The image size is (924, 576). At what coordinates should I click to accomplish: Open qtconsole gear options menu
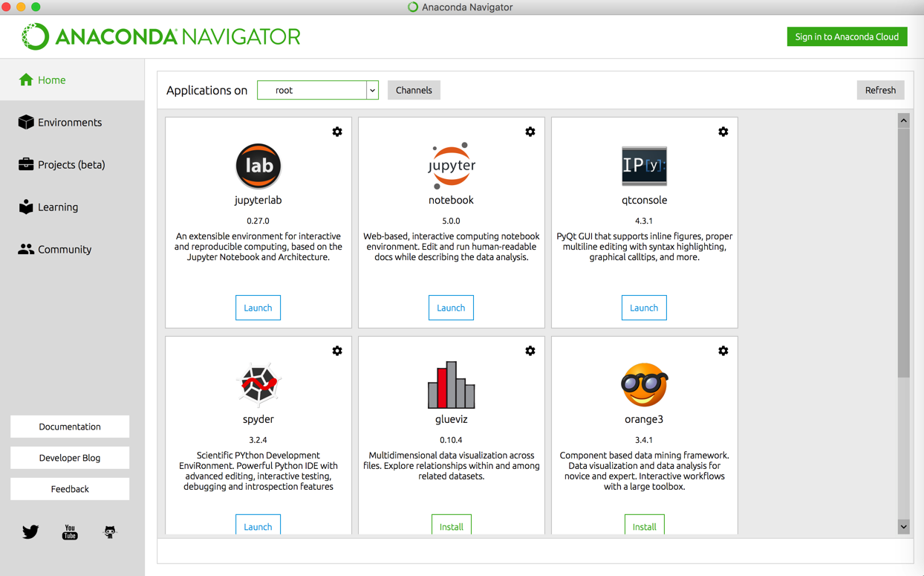click(723, 132)
